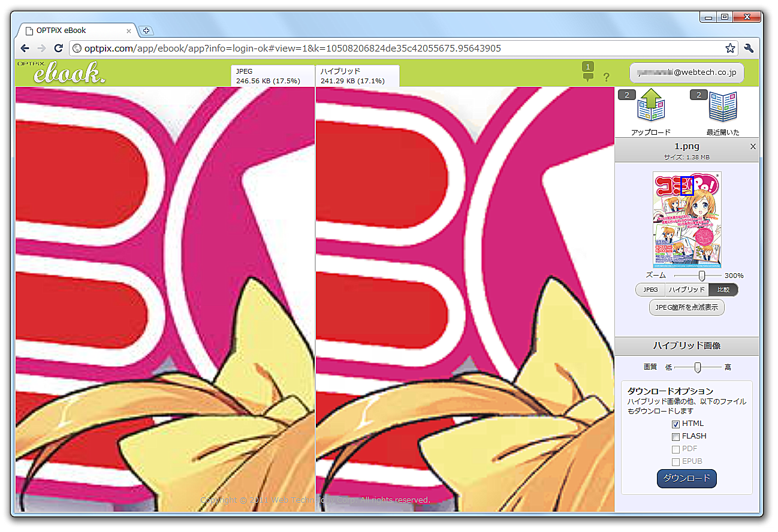This screenshot has width=778, height=532.
Task: Click the JPEG comparison image pane
Action: (165, 299)
